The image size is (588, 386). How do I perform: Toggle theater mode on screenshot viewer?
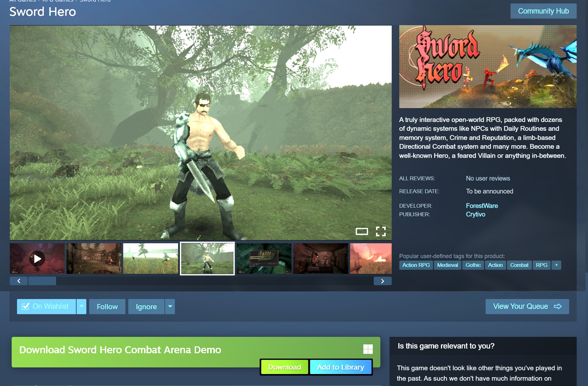click(x=362, y=232)
